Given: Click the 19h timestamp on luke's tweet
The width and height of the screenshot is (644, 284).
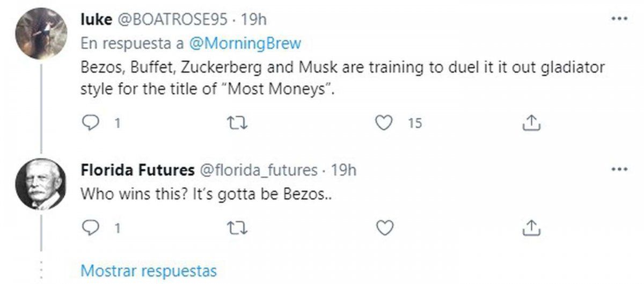Looking at the screenshot, I should pyautogui.click(x=254, y=19).
